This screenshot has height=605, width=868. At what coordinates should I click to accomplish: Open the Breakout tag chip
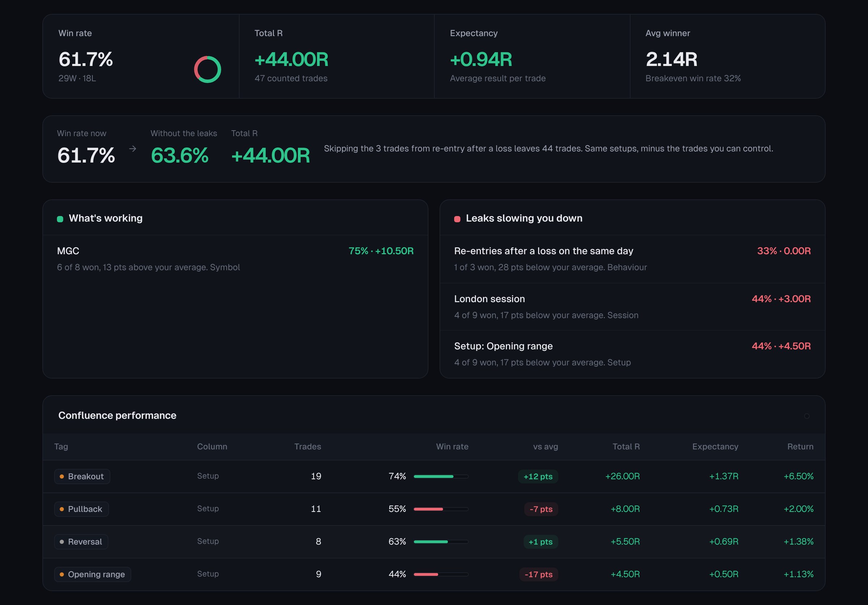tap(82, 477)
